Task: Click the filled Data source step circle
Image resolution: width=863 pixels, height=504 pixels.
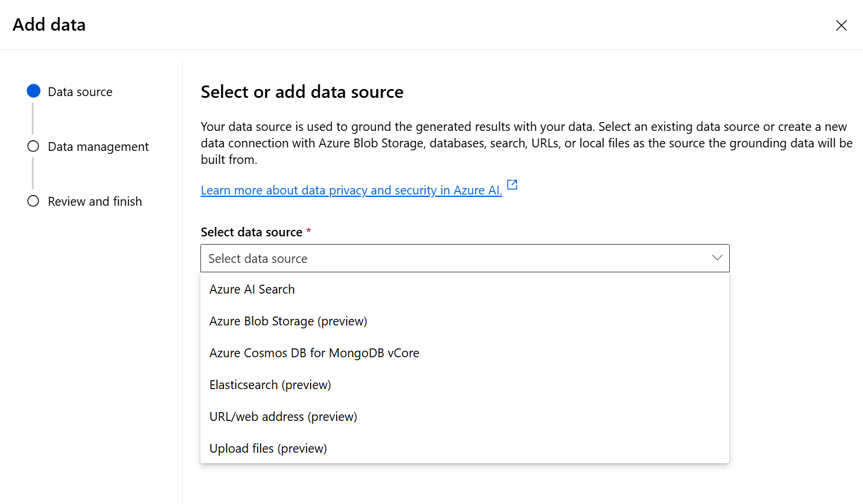Action: [34, 91]
